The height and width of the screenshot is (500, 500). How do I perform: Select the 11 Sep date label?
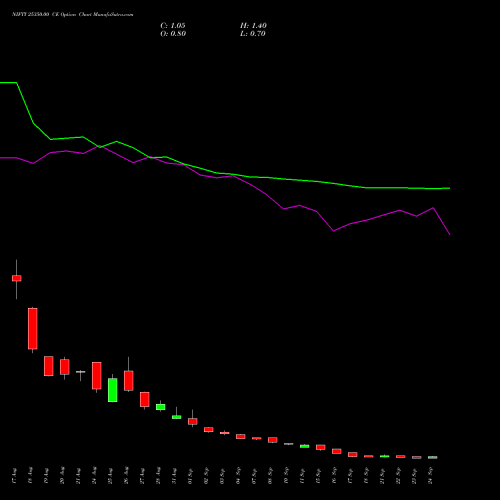point(302,476)
